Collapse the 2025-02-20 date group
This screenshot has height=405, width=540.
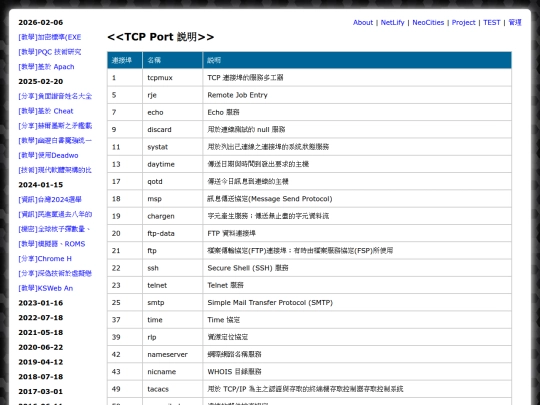(x=41, y=82)
